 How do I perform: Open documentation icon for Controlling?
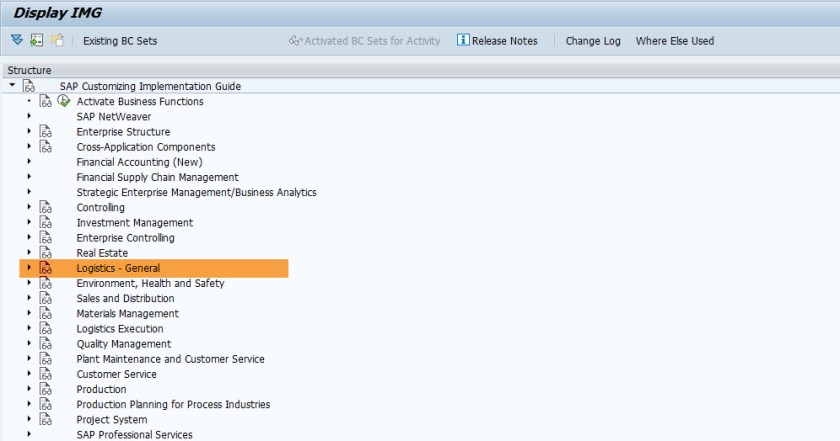click(45, 208)
